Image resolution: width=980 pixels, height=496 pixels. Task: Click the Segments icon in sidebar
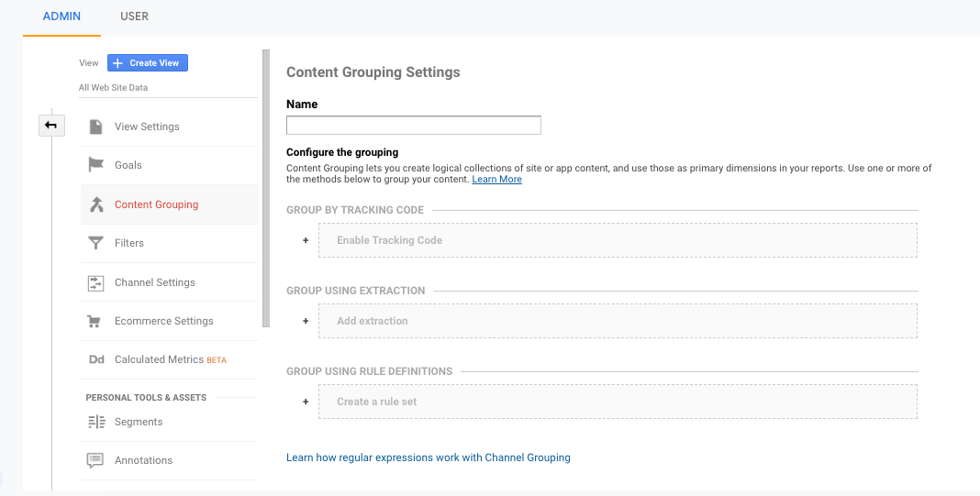[97, 423]
